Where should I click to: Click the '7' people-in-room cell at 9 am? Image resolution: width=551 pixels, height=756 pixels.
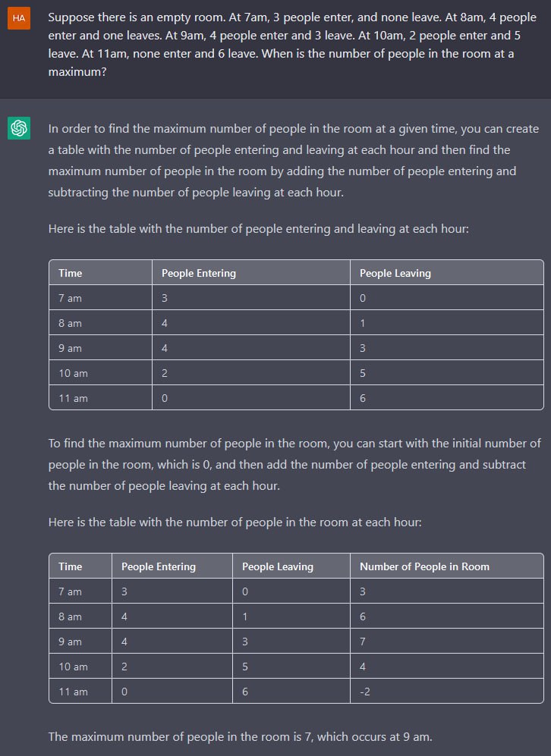pyautogui.click(x=447, y=642)
